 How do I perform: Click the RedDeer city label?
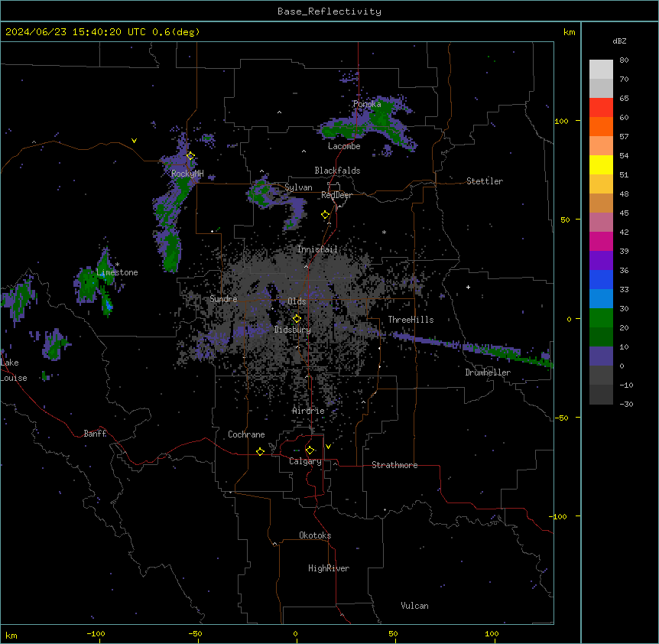336,195
